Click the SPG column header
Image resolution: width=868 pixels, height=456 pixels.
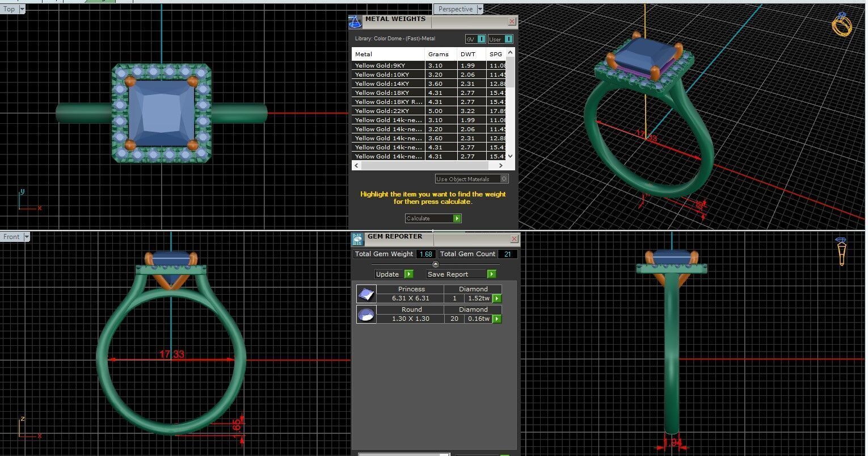pos(496,54)
